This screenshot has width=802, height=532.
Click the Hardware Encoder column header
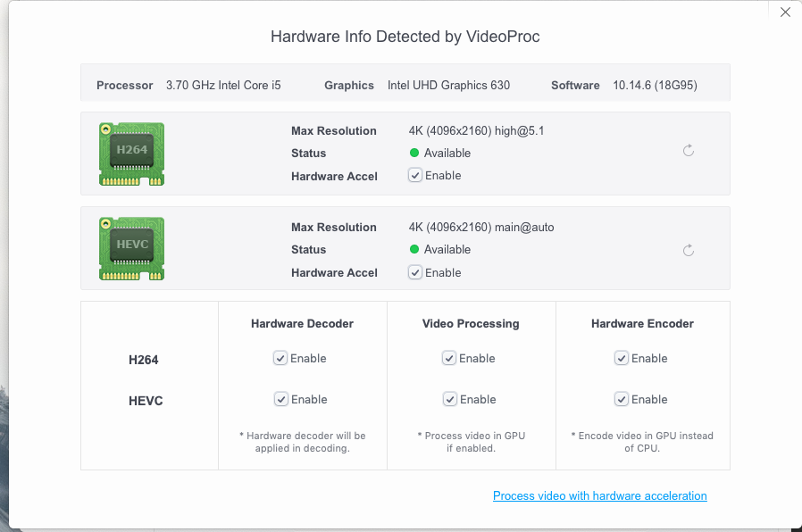(x=642, y=324)
